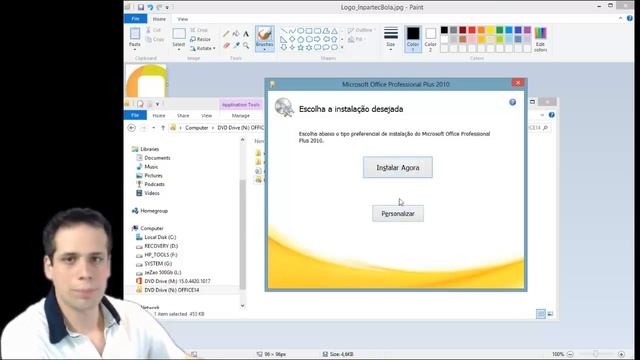Switch to Explorer Manage tab

point(241,116)
